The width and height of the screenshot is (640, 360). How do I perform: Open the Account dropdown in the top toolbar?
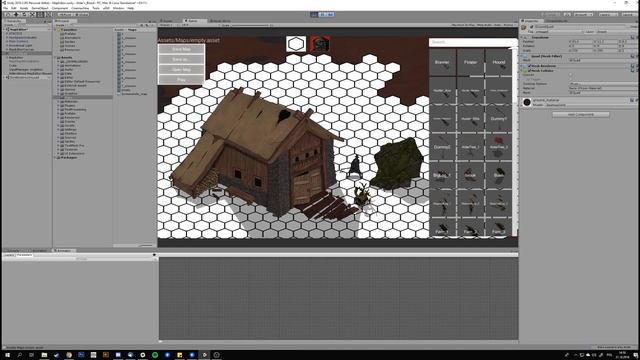pyautogui.click(x=583, y=14)
